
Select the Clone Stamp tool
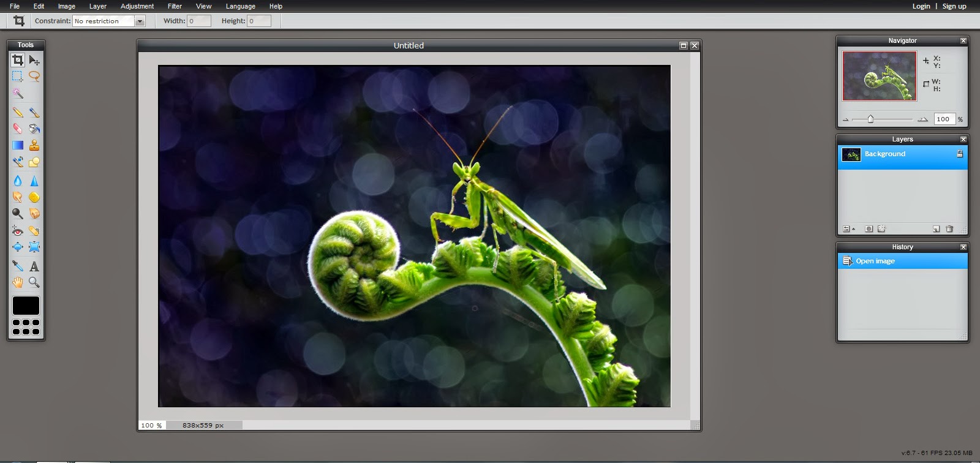(x=34, y=145)
